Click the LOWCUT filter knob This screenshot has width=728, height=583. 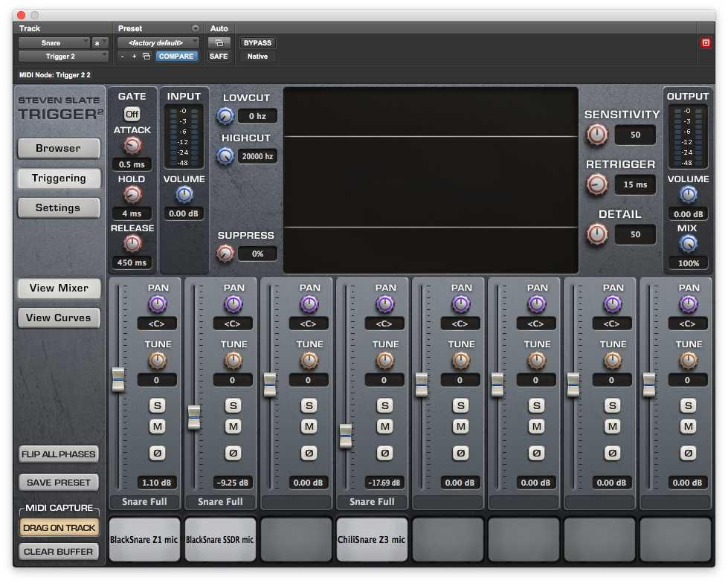225,116
